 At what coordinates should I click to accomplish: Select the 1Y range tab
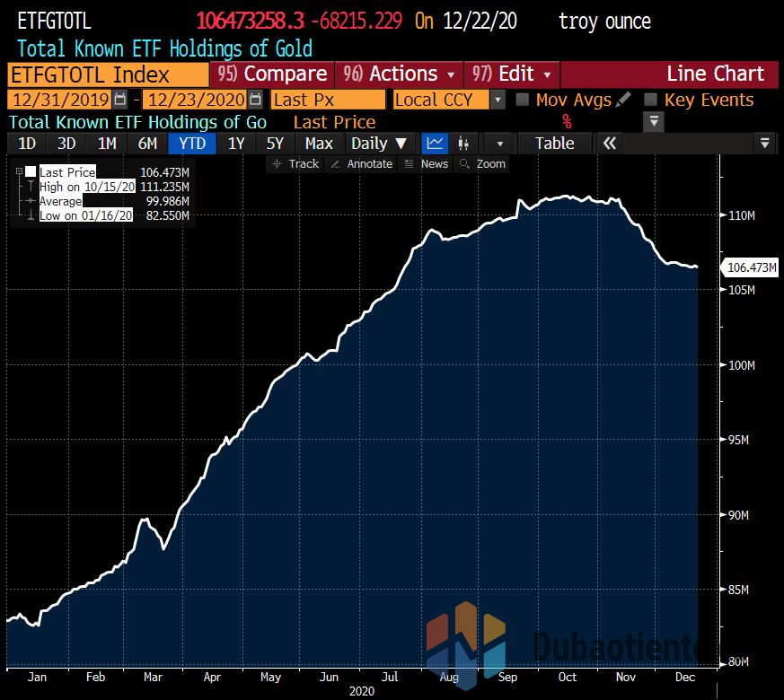(x=236, y=144)
